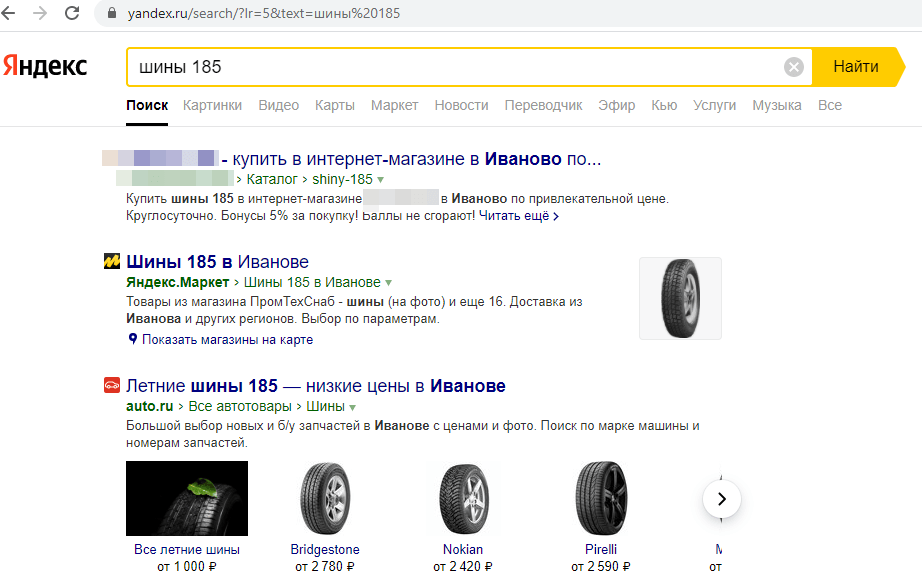The image size is (922, 584).
Task: Open the Услуги tab
Action: [x=714, y=105]
